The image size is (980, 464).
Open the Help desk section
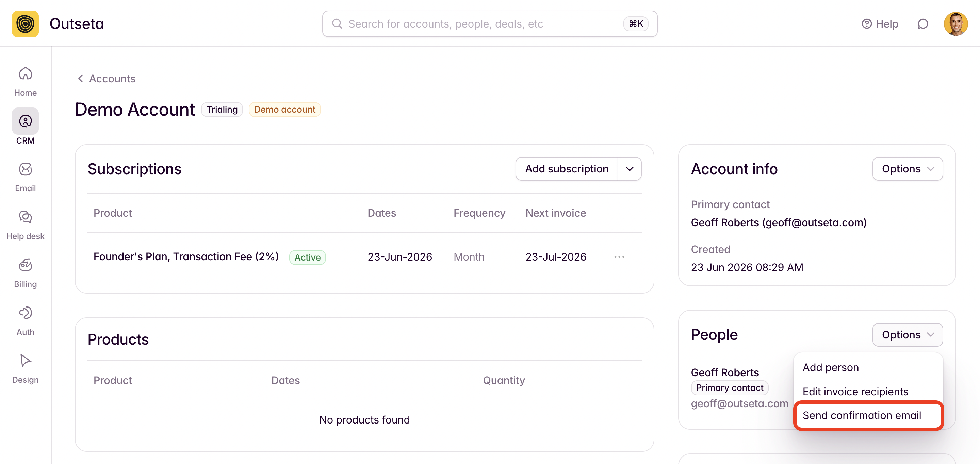point(25,225)
